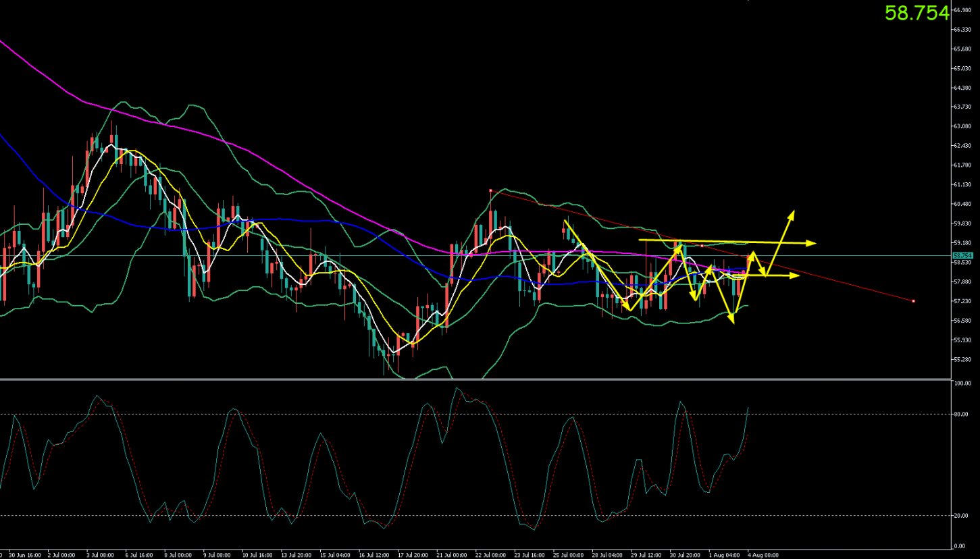Select the 9 Jul 08:00 time label
The image size is (980, 559).
217,555
